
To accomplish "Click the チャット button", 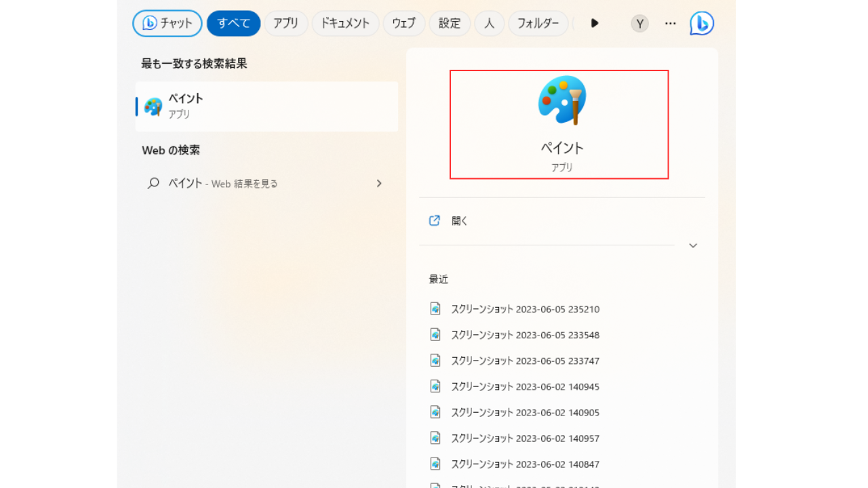I will pyautogui.click(x=167, y=23).
